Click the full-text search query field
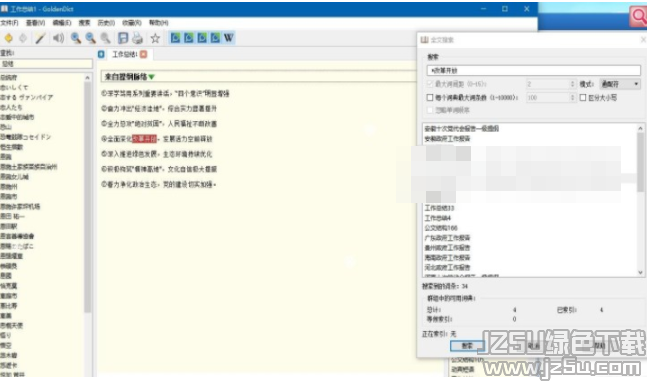This screenshot has height=381, width=647. click(534, 71)
